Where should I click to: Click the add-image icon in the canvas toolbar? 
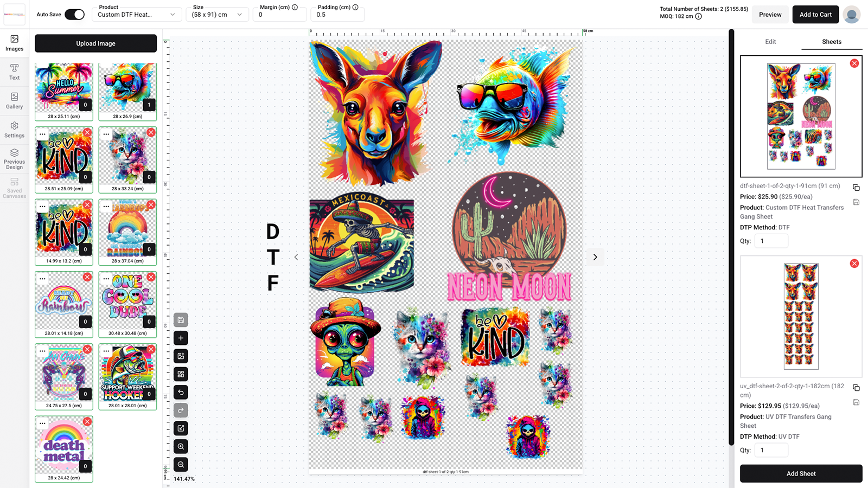181,356
